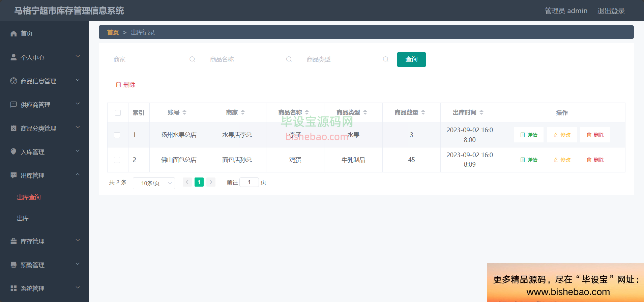Image resolution: width=644 pixels, height=302 pixels.
Task: Go to previous page arrow
Action: [187, 182]
